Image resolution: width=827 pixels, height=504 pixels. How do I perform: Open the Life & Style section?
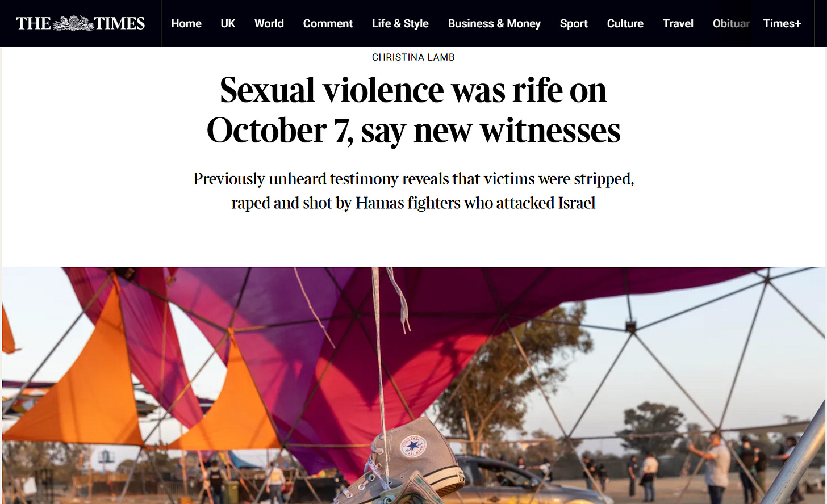coord(400,23)
